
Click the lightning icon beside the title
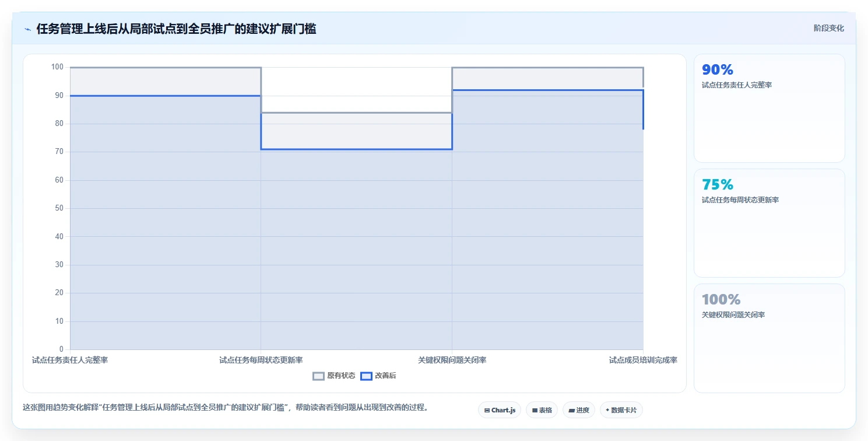pyautogui.click(x=27, y=29)
